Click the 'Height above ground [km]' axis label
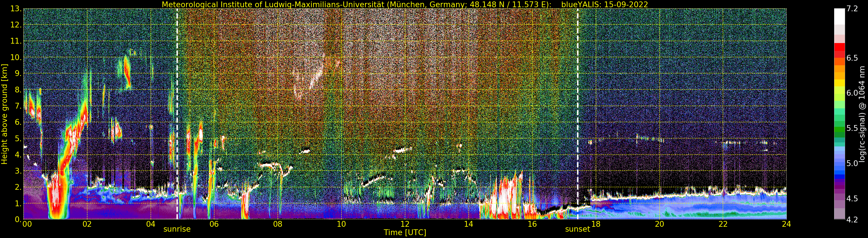The width and height of the screenshot is (868, 238). click(4, 114)
